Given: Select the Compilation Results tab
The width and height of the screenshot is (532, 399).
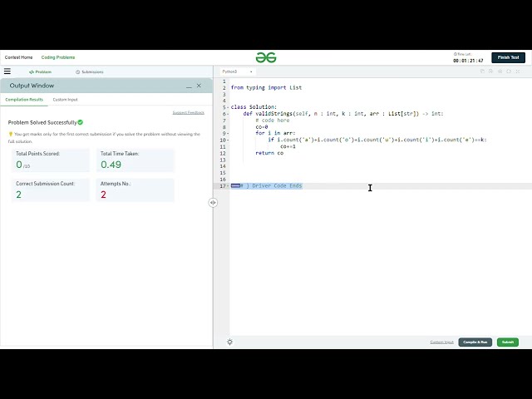Looking at the screenshot, I should click(24, 100).
